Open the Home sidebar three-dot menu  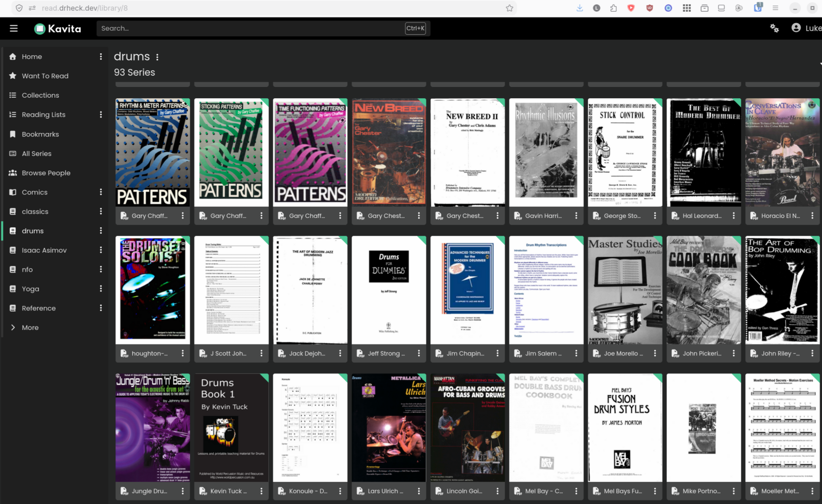click(101, 57)
